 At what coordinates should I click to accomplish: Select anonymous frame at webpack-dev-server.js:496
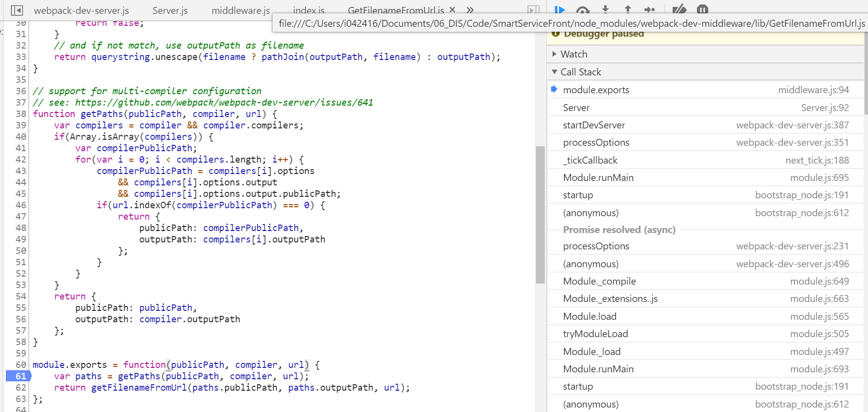click(705, 264)
